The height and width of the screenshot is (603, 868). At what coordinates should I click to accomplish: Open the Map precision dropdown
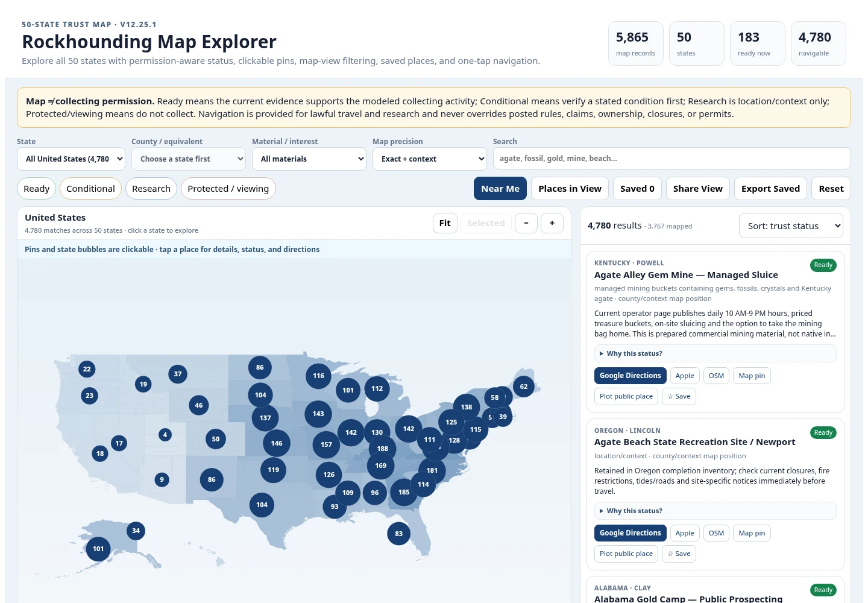(x=430, y=159)
